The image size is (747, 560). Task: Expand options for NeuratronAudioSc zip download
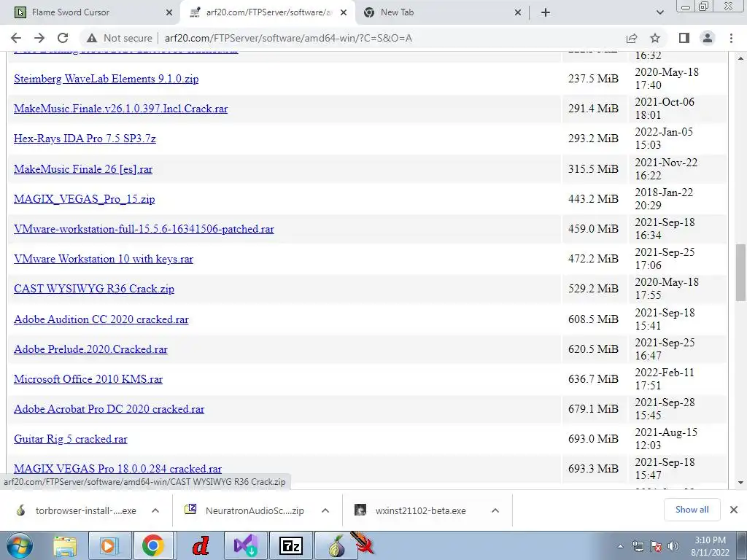pyautogui.click(x=325, y=510)
